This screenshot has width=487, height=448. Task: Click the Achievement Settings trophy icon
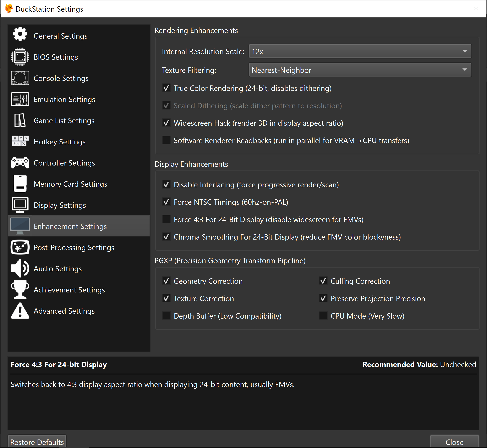point(20,290)
